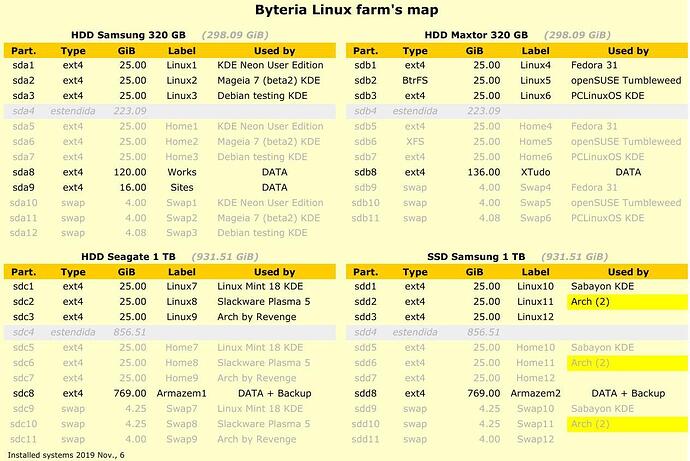Click 'Armazem2' label in sdd8 row

(x=536, y=393)
